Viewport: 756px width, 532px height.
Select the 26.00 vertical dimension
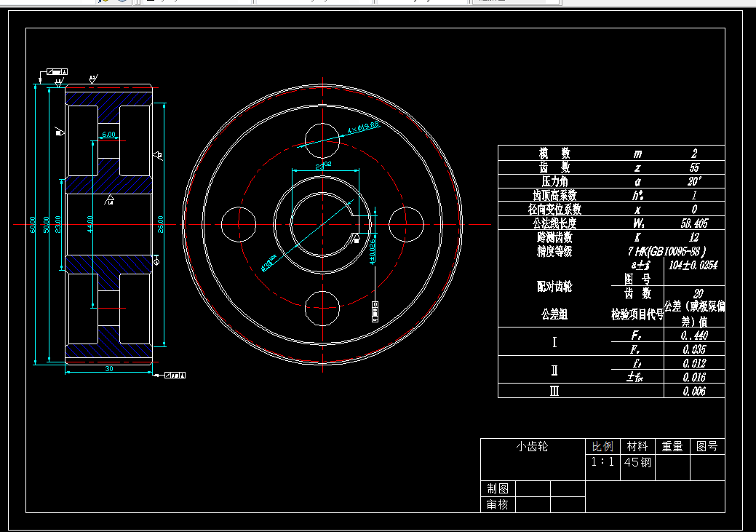160,225
